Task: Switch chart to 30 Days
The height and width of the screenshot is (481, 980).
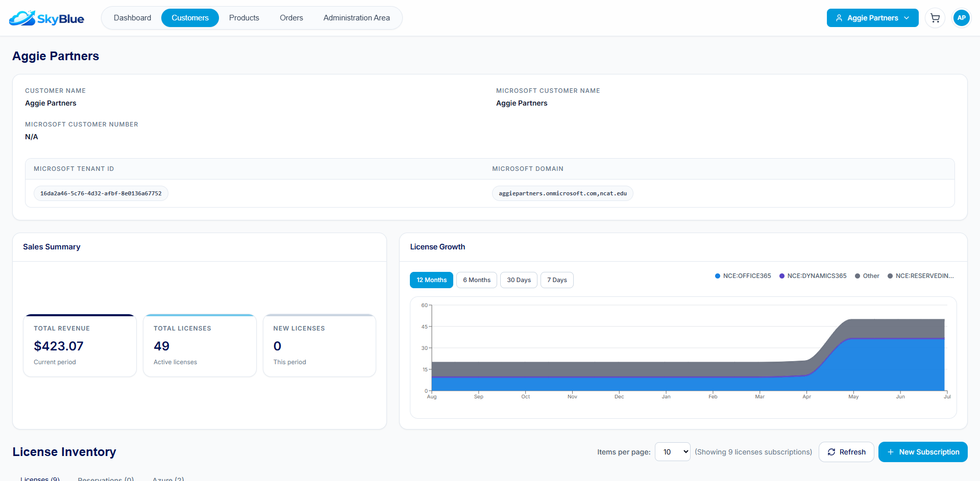Action: click(519, 280)
